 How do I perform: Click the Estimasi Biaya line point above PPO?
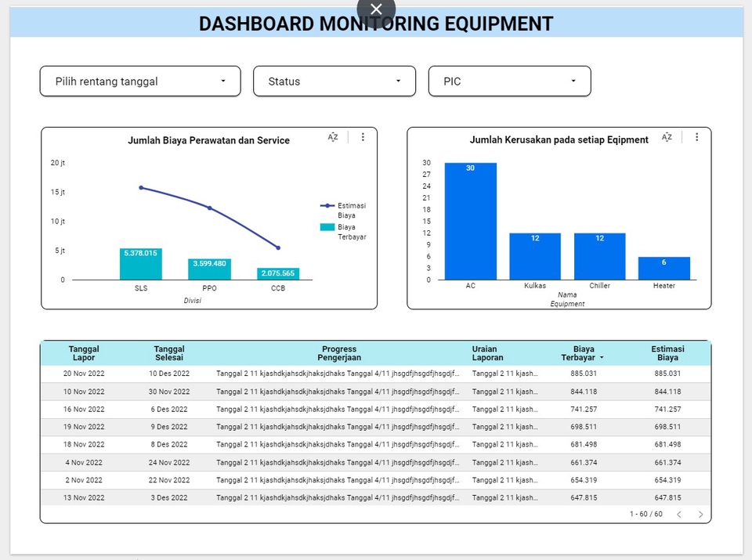[210, 208]
